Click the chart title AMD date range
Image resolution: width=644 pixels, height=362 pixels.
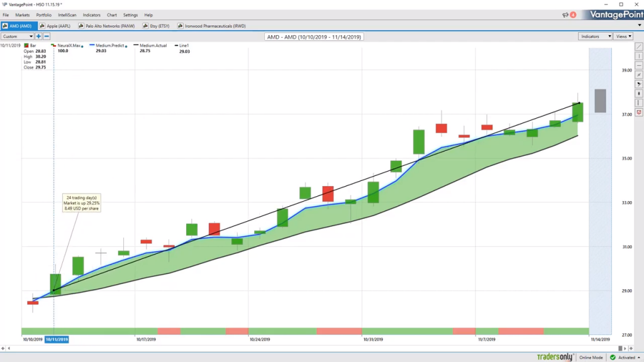314,37
